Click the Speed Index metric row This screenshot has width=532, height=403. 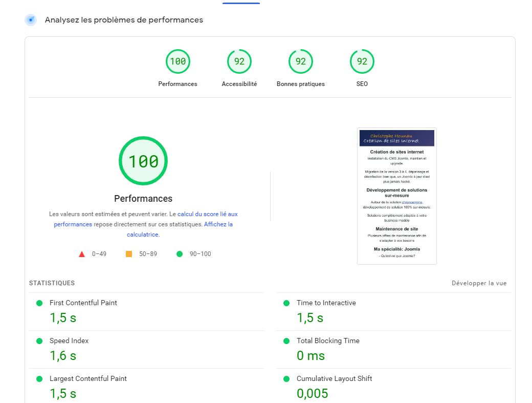[x=69, y=341]
